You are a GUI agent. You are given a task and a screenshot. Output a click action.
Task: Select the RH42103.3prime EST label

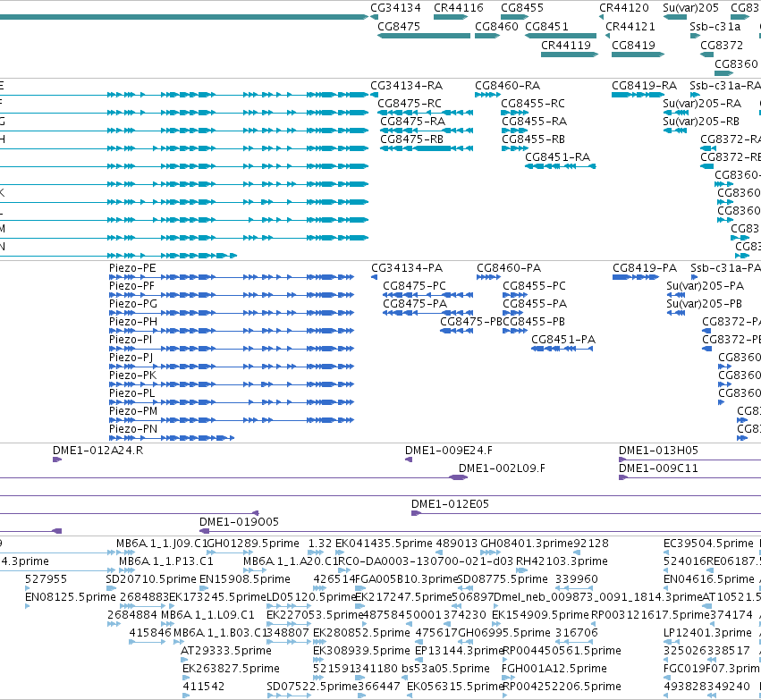[562, 561]
